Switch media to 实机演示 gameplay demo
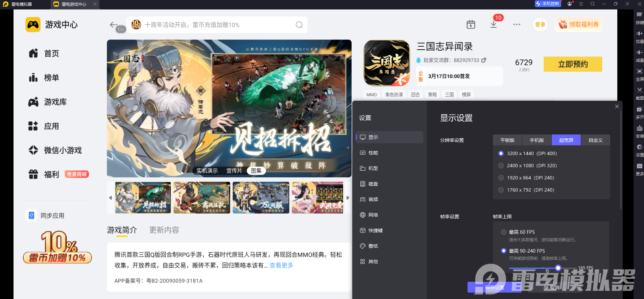 click(207, 171)
